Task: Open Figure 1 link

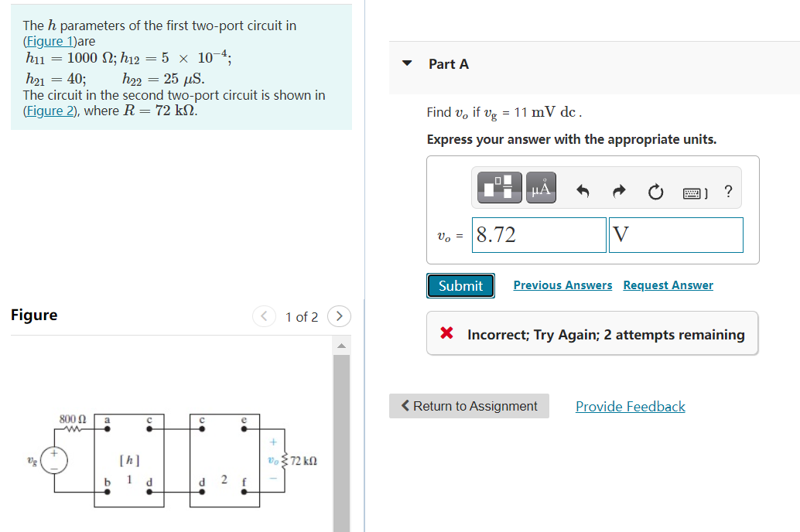Action: (48, 41)
